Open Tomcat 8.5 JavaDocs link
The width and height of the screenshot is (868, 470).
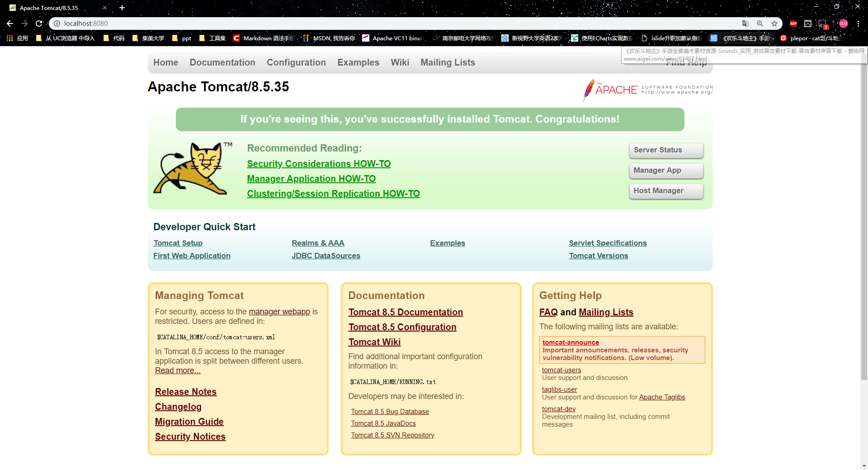383,423
